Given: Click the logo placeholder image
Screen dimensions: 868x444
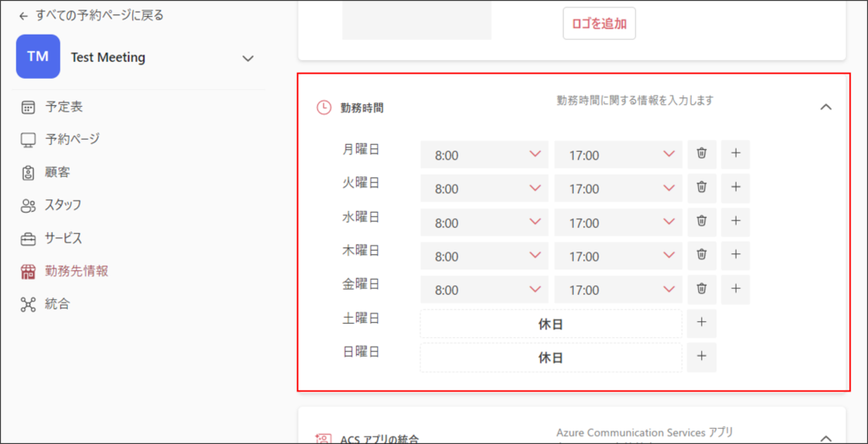Looking at the screenshot, I should pos(416,20).
